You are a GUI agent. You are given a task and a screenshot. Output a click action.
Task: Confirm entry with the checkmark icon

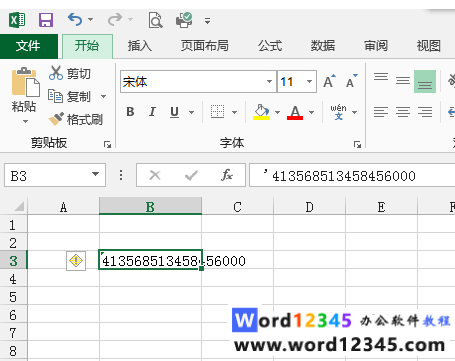191,175
